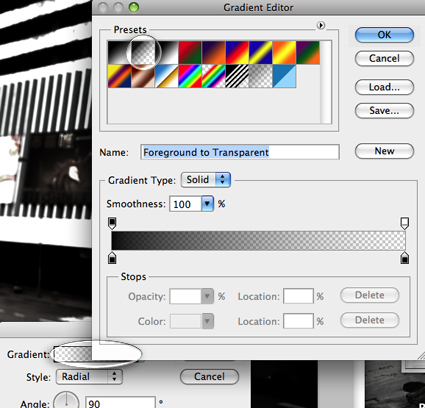Open the Style dropdown set to Radial
The width and height of the screenshot is (425, 408).
coord(89,377)
